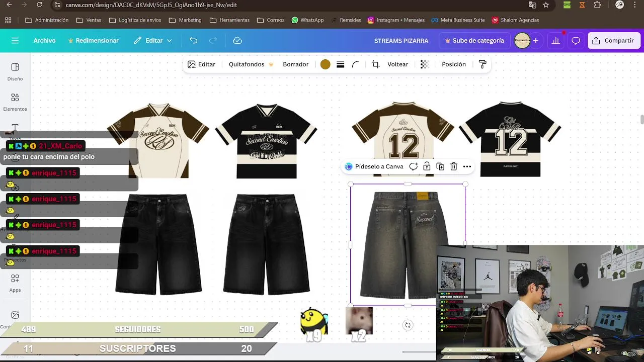Open the Ventas bookmark folder
Viewport: 644px width, 362px height.
pos(89,20)
